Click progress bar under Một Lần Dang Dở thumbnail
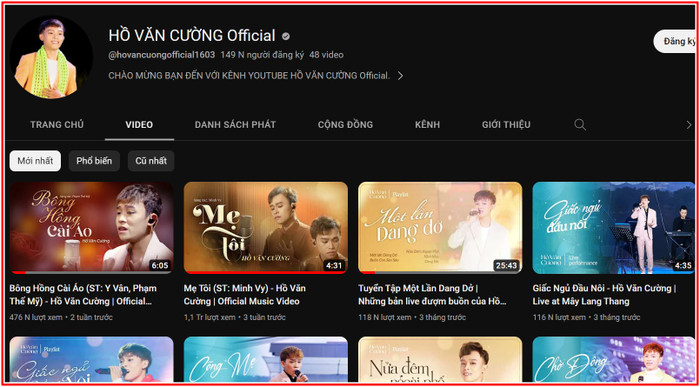 (x=440, y=272)
